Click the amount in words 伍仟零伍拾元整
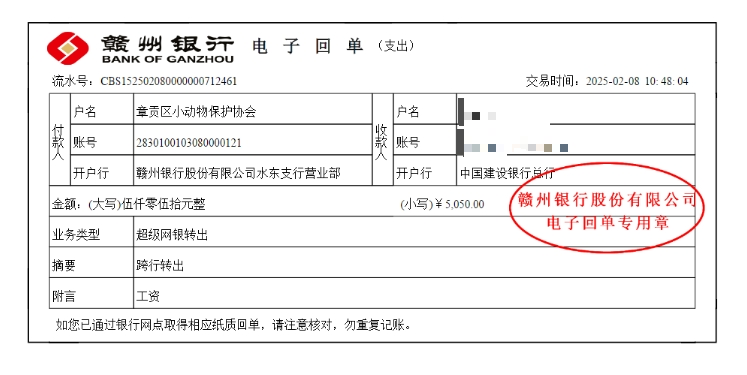 coord(163,204)
